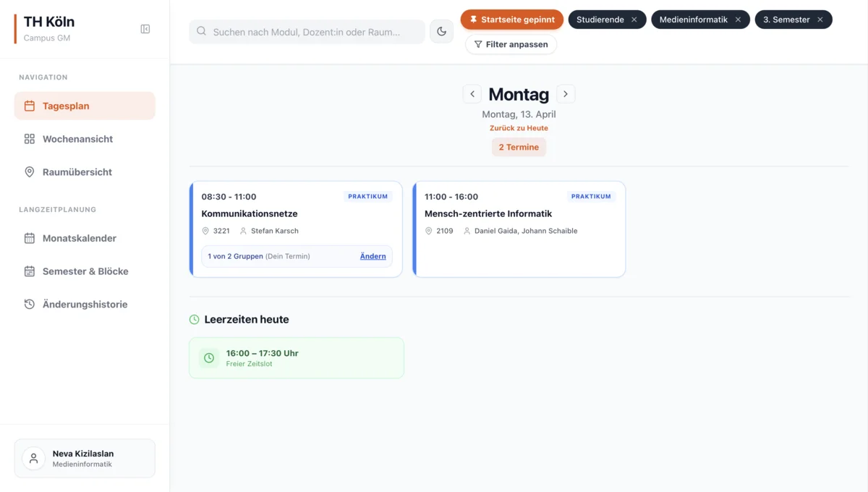Screen dimensions: 868x492
Task: Unpin the Startseite gepinnt button
Action: click(x=511, y=20)
